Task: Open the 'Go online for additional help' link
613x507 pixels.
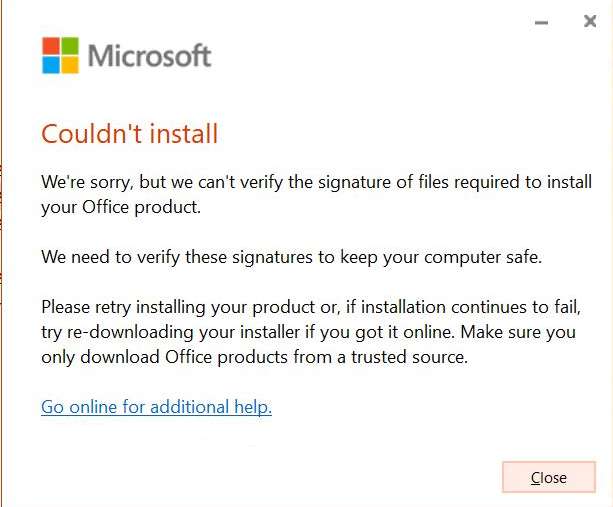Action: point(156,407)
